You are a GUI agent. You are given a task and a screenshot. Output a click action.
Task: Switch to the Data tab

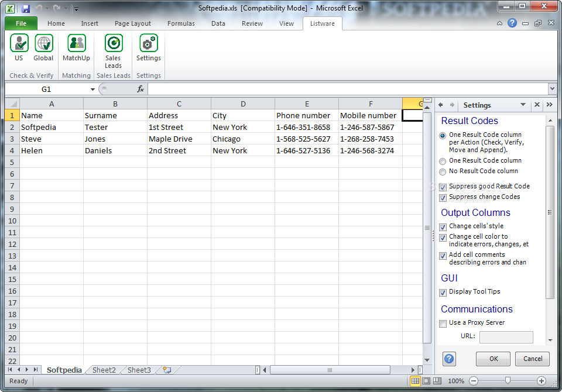coord(218,23)
